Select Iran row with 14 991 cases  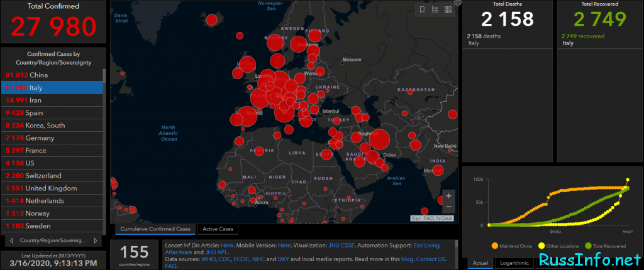pos(52,100)
